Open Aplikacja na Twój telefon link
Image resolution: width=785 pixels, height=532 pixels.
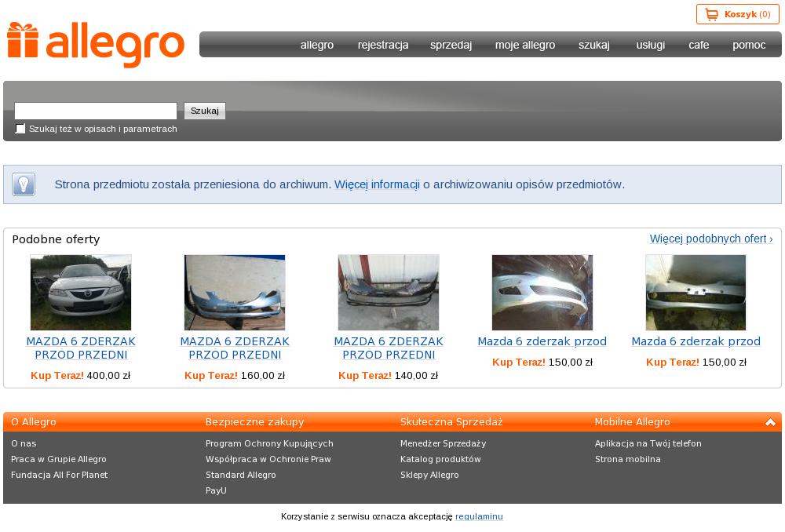pyautogui.click(x=648, y=443)
